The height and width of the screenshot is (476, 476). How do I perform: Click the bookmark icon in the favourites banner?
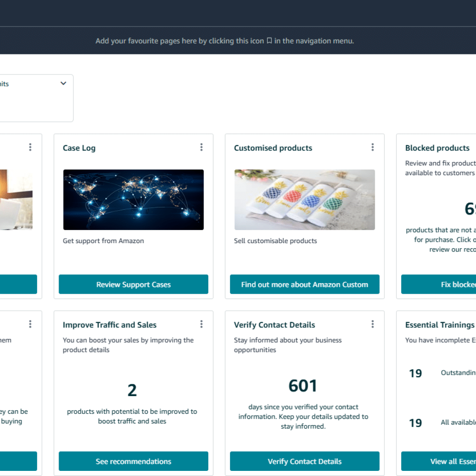pyautogui.click(x=269, y=40)
